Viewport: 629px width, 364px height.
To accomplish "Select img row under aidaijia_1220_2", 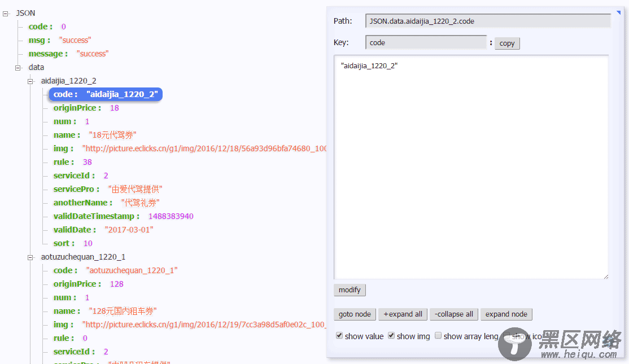I will coord(189,148).
